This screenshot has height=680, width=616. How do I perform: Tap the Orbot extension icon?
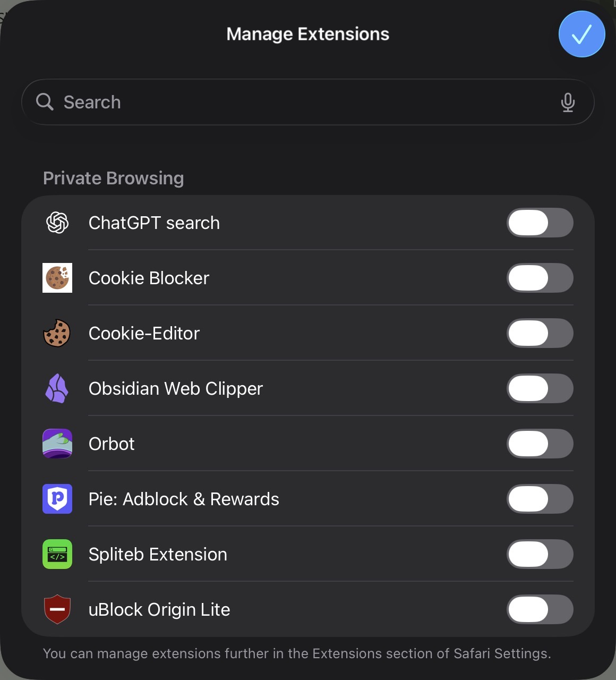57,444
